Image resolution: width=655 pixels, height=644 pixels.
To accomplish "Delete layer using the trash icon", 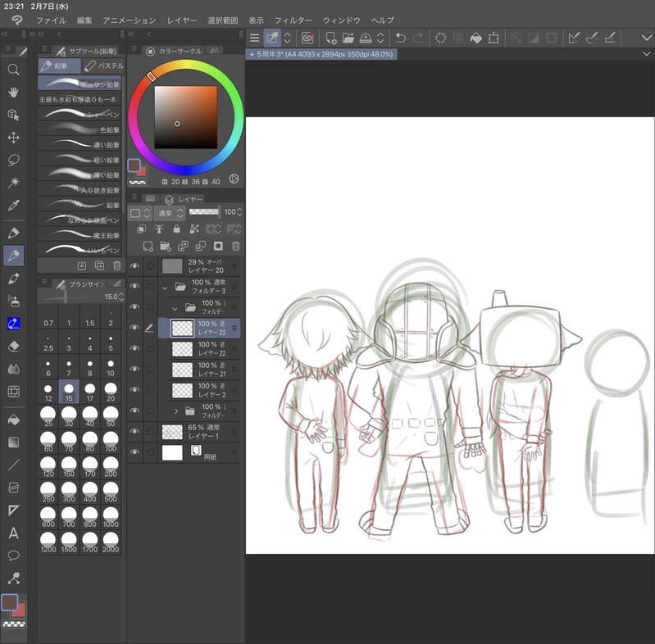I will pyautogui.click(x=236, y=246).
